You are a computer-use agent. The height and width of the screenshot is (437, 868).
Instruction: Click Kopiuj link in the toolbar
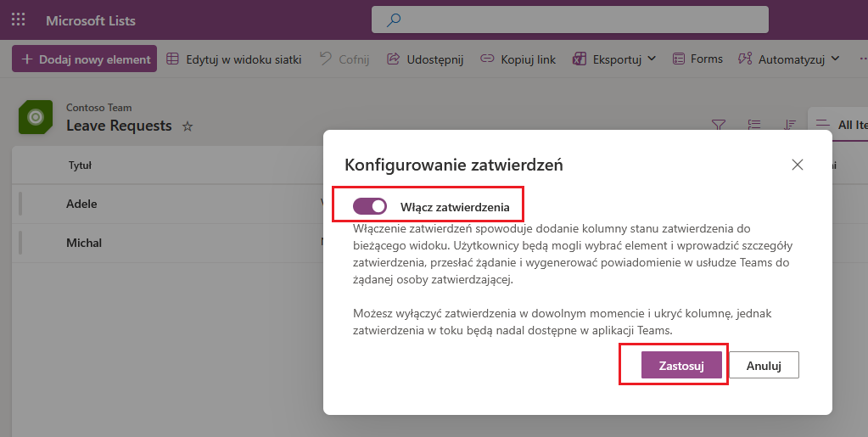coord(518,59)
